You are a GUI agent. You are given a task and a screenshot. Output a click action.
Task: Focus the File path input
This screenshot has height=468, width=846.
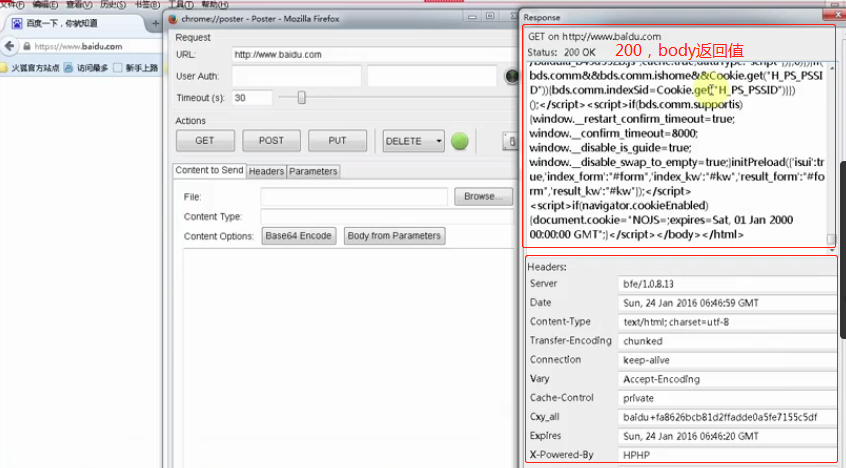[354, 196]
